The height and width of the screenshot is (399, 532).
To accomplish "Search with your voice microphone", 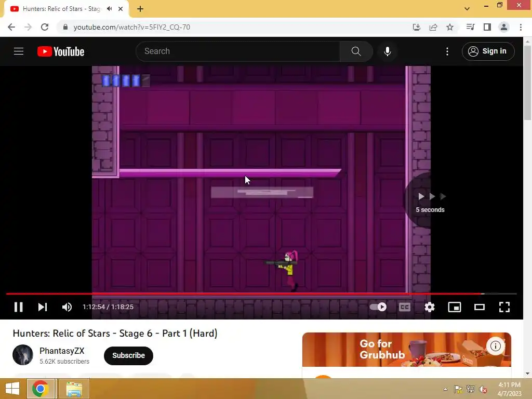I will point(388,51).
